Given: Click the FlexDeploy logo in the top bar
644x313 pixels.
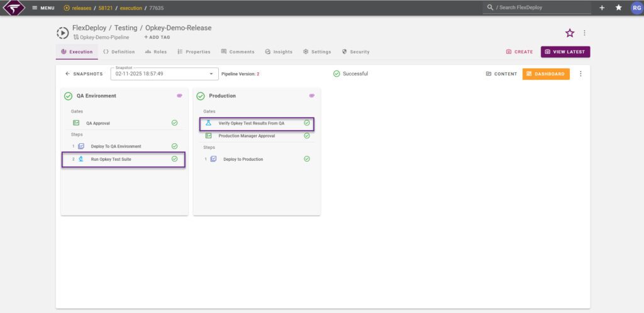Looking at the screenshot, I should 14,8.
